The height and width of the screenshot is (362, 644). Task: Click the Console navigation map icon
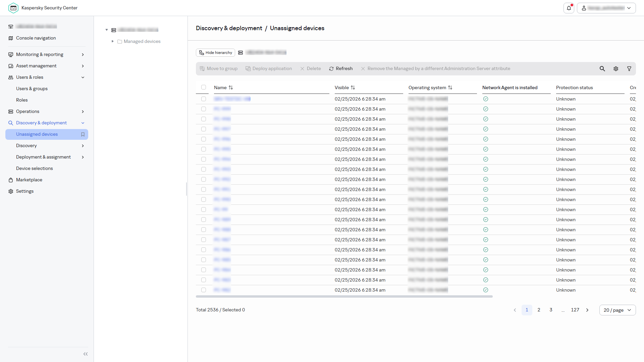point(11,38)
